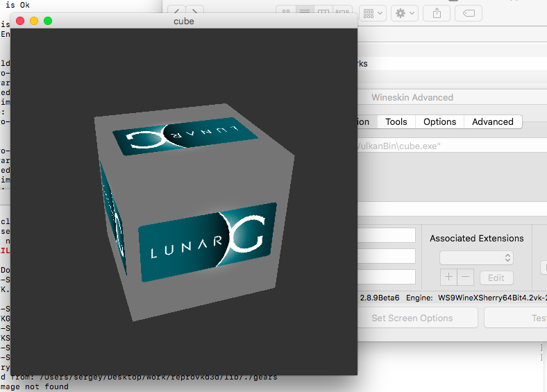Switch Finder to column view
Viewport: 547px width, 392px height.
coord(323,11)
